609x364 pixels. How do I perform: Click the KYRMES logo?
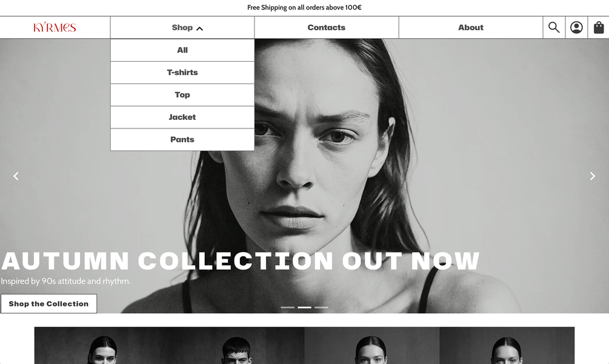tap(55, 27)
